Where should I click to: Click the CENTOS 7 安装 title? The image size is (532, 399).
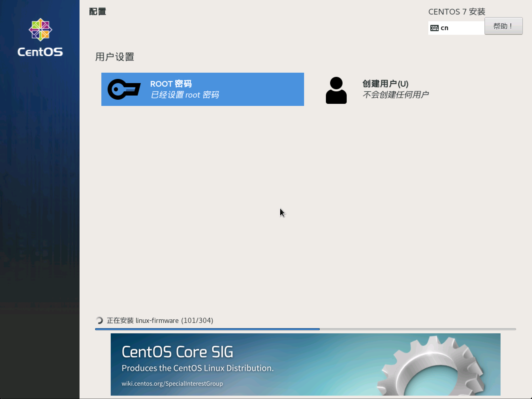click(x=457, y=11)
